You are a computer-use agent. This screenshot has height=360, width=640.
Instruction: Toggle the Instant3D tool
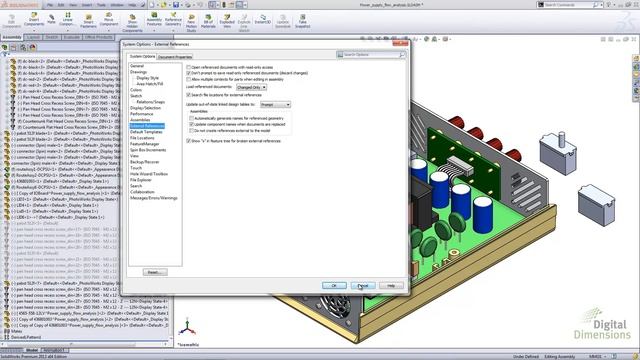[263, 19]
